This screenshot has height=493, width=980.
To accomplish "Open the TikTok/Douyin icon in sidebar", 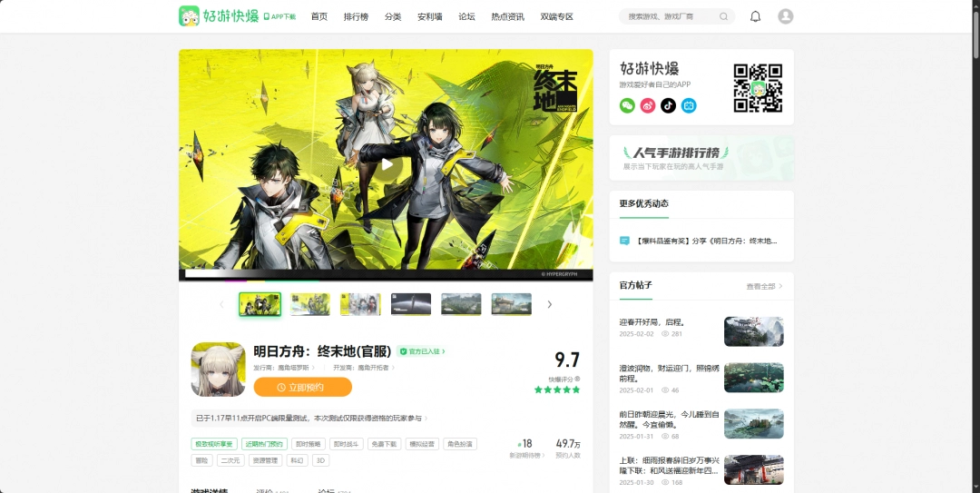I will pyautogui.click(x=669, y=105).
